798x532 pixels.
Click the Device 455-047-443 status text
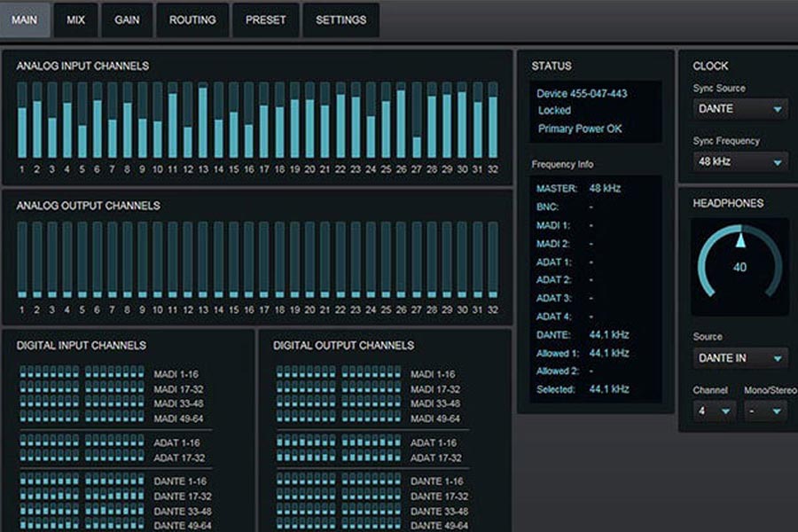click(582, 94)
